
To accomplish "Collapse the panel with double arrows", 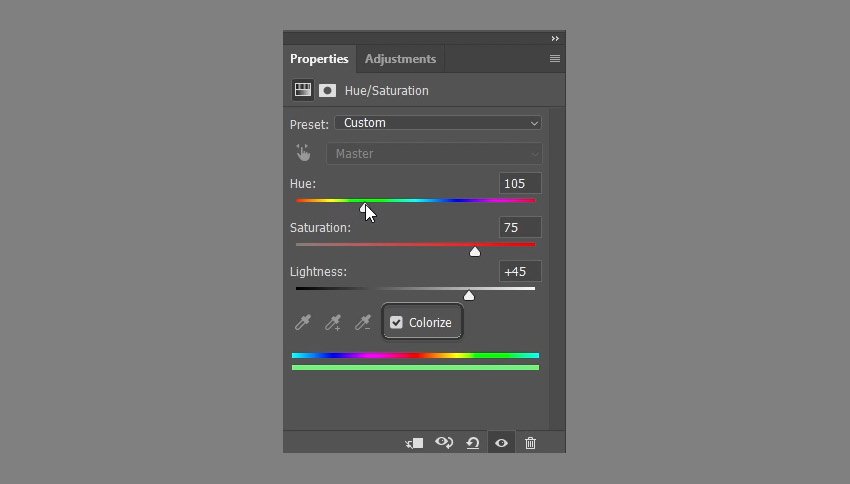I will pyautogui.click(x=555, y=38).
